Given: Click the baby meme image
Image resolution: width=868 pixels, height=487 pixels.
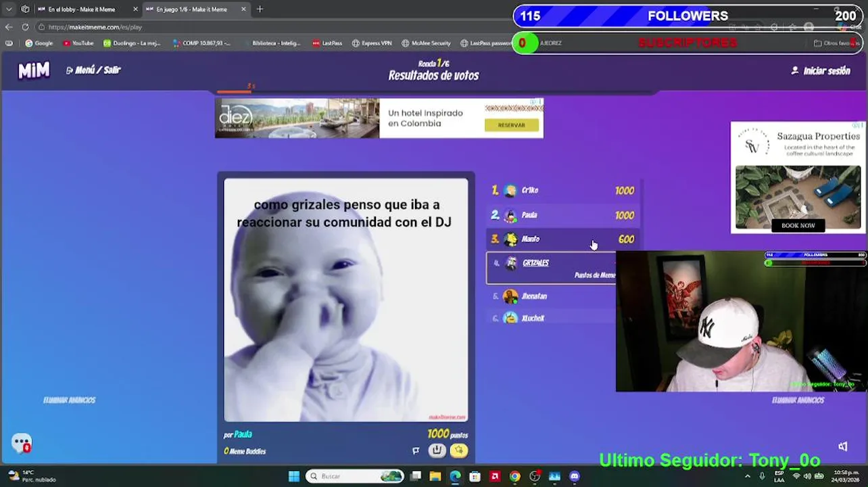Looking at the screenshot, I should tap(345, 300).
